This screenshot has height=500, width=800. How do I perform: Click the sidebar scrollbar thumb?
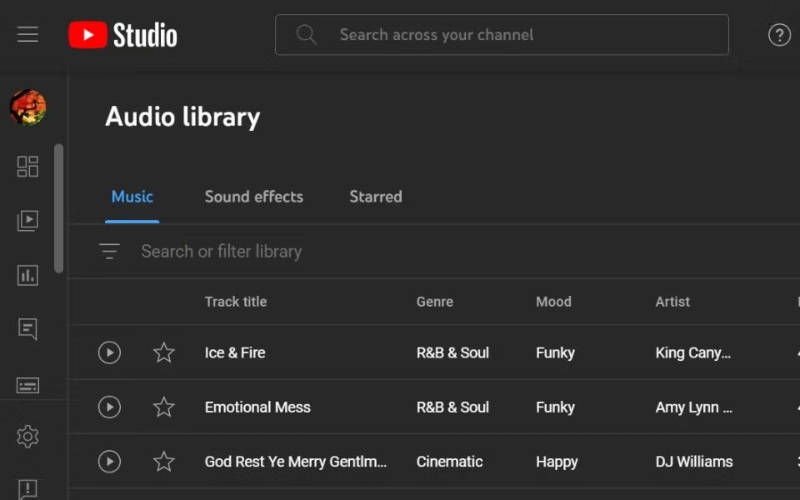pyautogui.click(x=59, y=208)
